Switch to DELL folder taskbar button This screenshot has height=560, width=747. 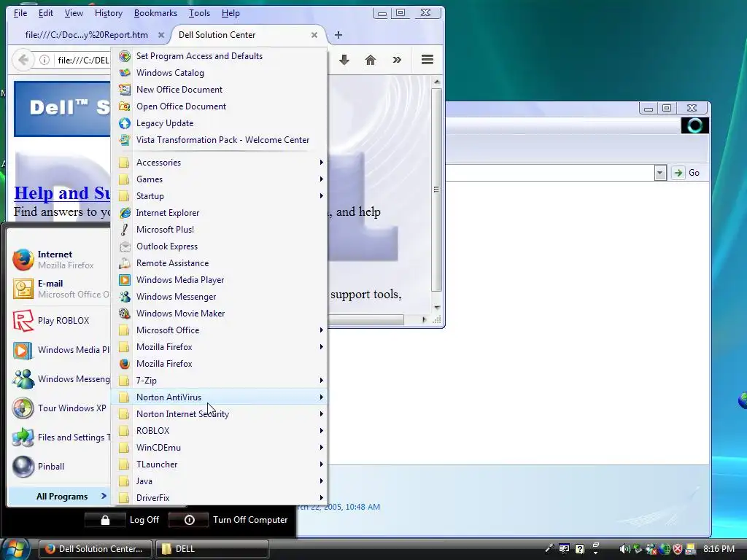tap(212, 549)
